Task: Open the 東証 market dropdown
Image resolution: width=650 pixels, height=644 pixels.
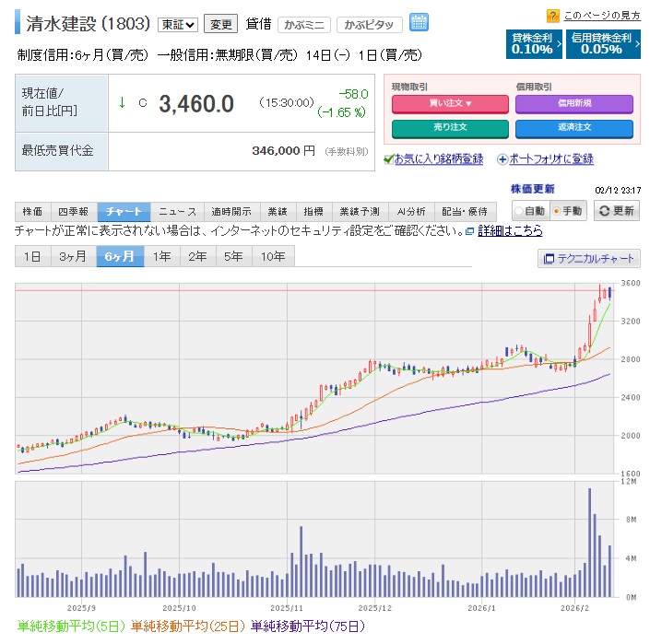Action: click(x=178, y=25)
